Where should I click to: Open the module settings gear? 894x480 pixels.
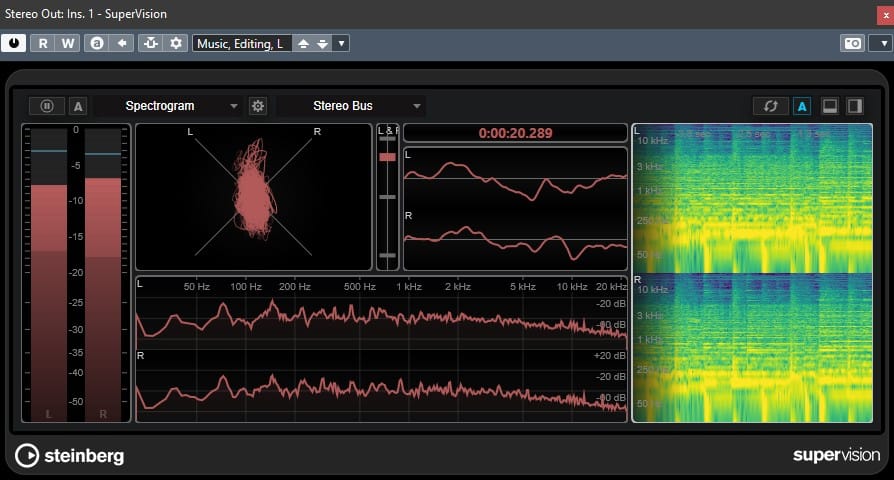pyautogui.click(x=258, y=106)
